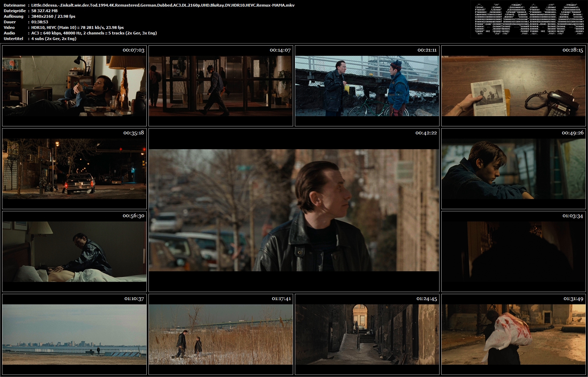This screenshot has height=377, width=588.
Task: Open the thumbnail frame at 00:21:11
Action: 367,86
